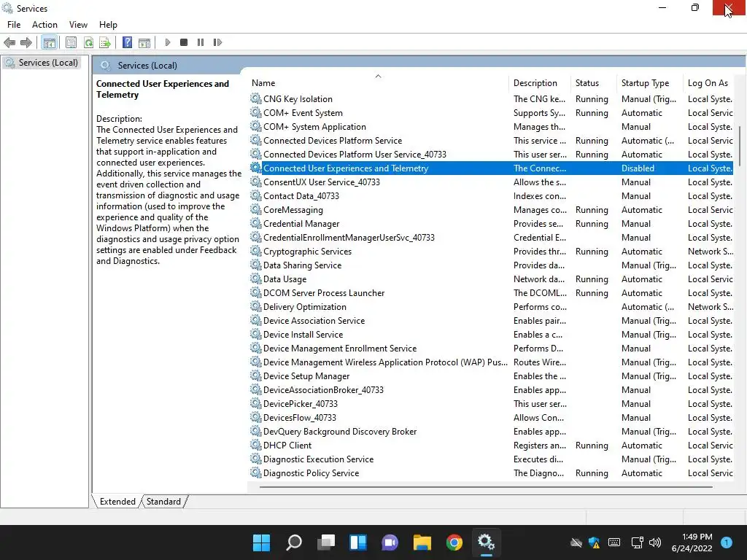747x560 pixels.
Task: Open taskbar Search magnifier icon
Action: (293, 542)
